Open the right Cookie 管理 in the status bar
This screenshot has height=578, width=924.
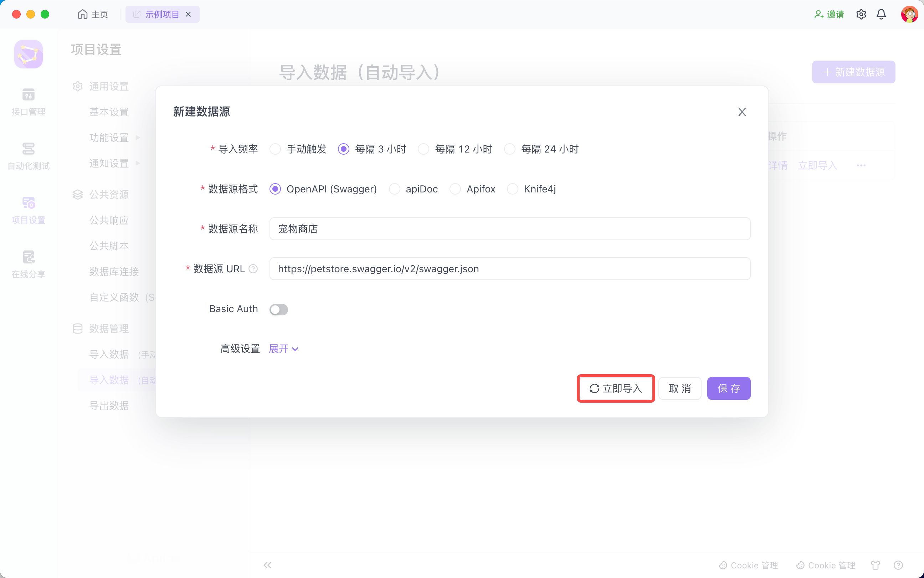point(825,565)
